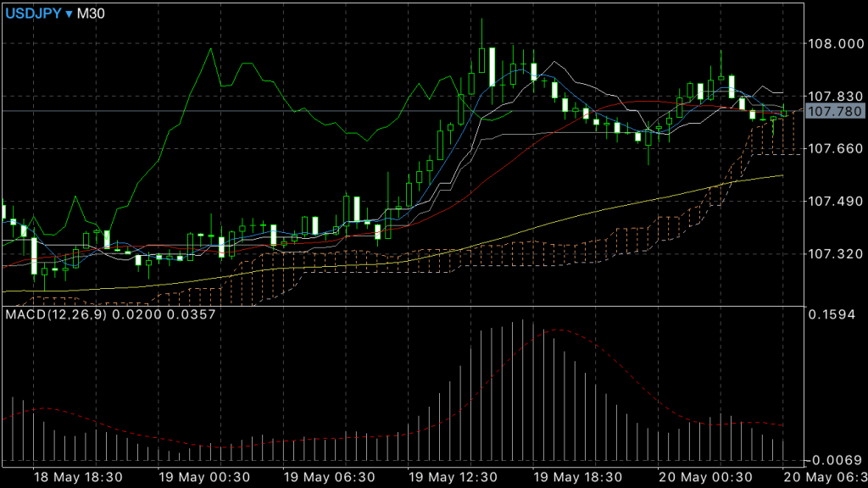
Task: Click the 19 May 12:30 time label
Action: coord(453,477)
